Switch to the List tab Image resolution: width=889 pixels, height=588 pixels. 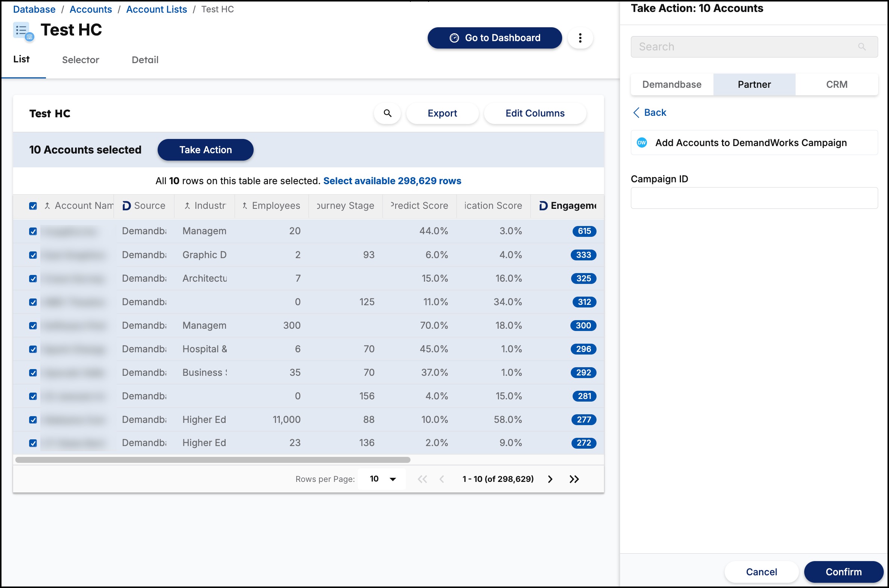pos(21,59)
